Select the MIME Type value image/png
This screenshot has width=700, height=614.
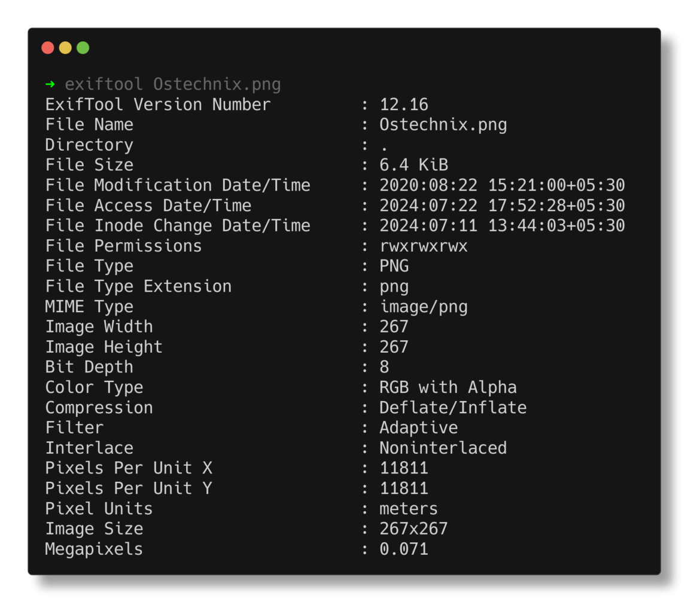tap(424, 306)
